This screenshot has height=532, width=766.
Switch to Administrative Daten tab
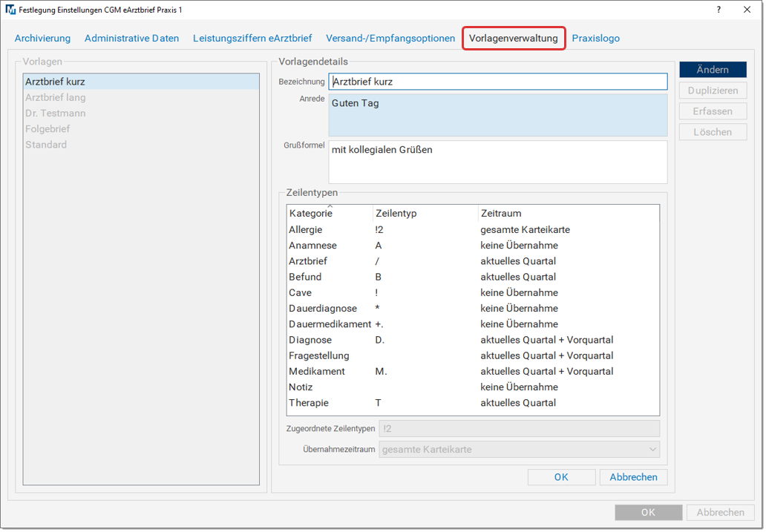tap(131, 38)
